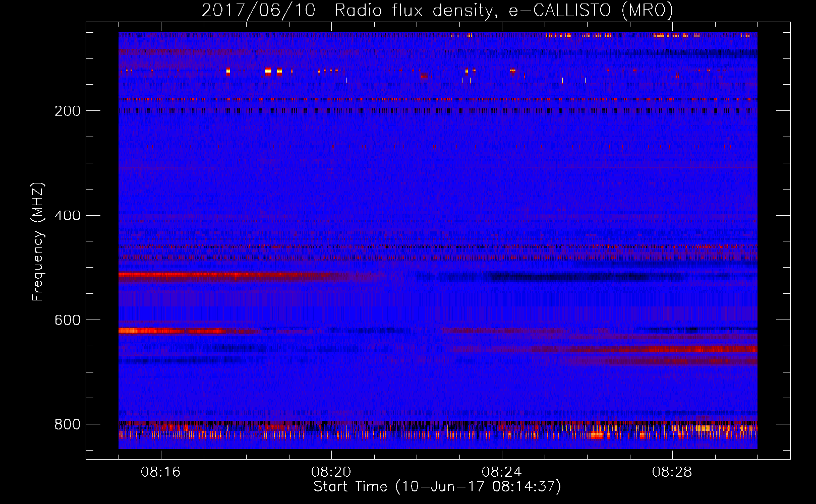
Task: Click the 08:20 time tick label
Action: coord(331,472)
